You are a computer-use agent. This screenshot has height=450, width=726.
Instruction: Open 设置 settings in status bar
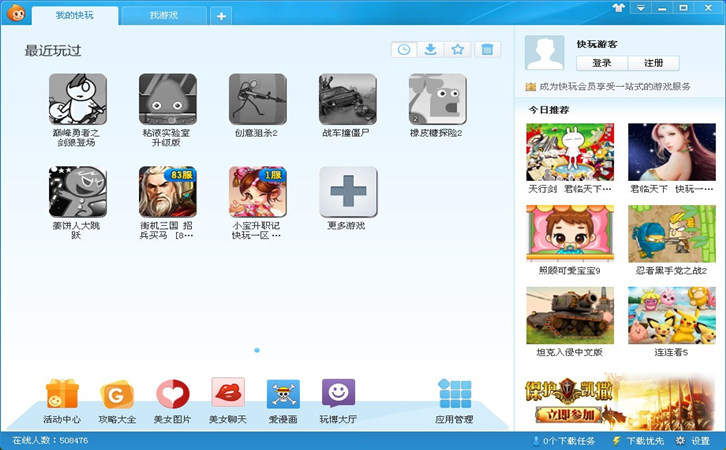(693, 440)
